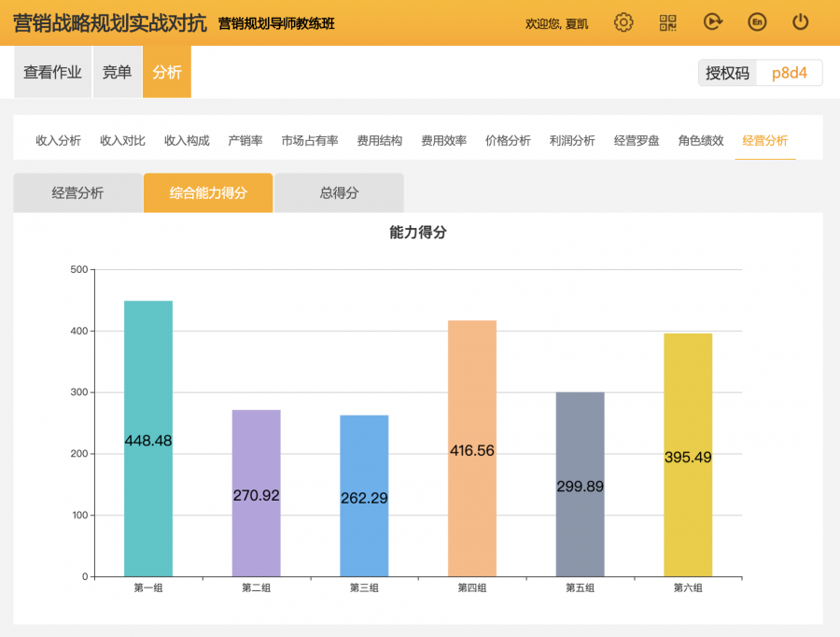Viewport: 840px width, 637px height.
Task: Click the authorization code p8d4
Action: (789, 73)
